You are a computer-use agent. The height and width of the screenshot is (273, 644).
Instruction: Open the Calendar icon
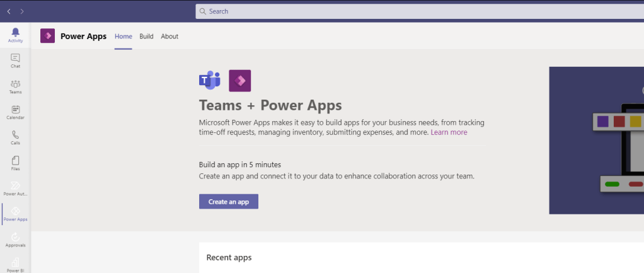(x=15, y=112)
